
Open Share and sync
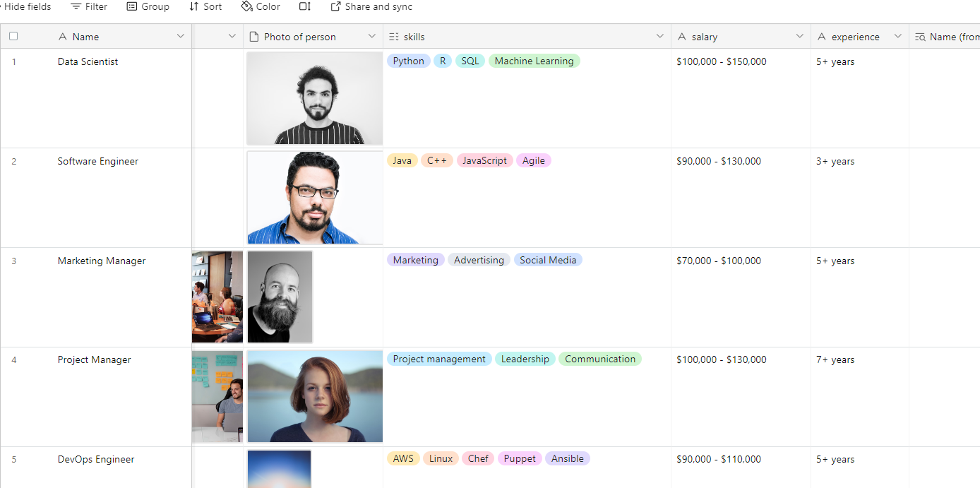(x=371, y=6)
